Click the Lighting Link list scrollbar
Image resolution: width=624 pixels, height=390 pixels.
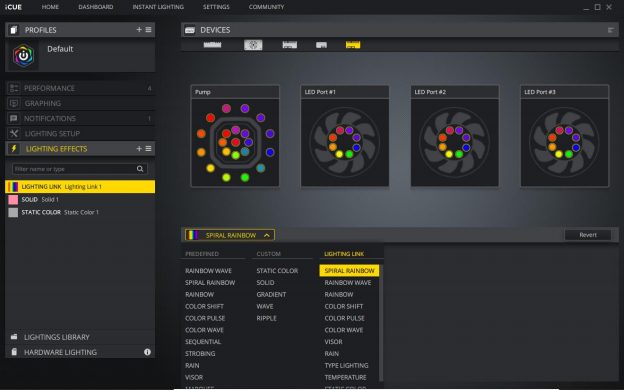tap(381, 322)
